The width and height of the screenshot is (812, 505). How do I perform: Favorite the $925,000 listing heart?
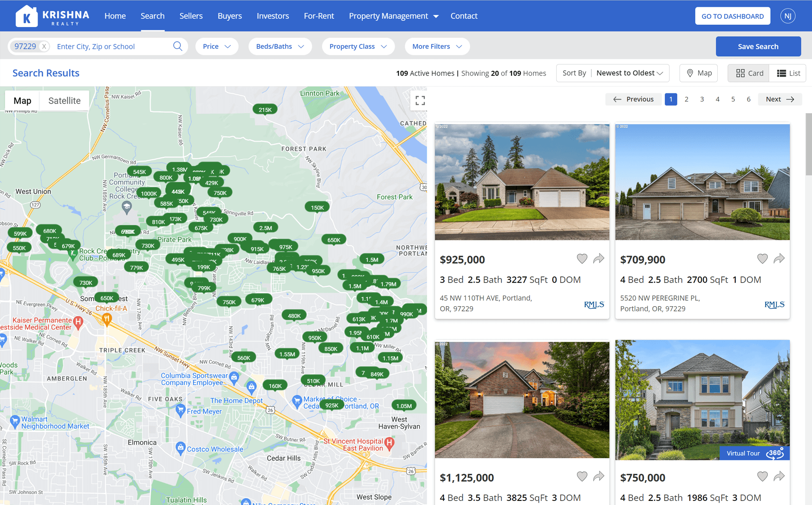[582, 259]
